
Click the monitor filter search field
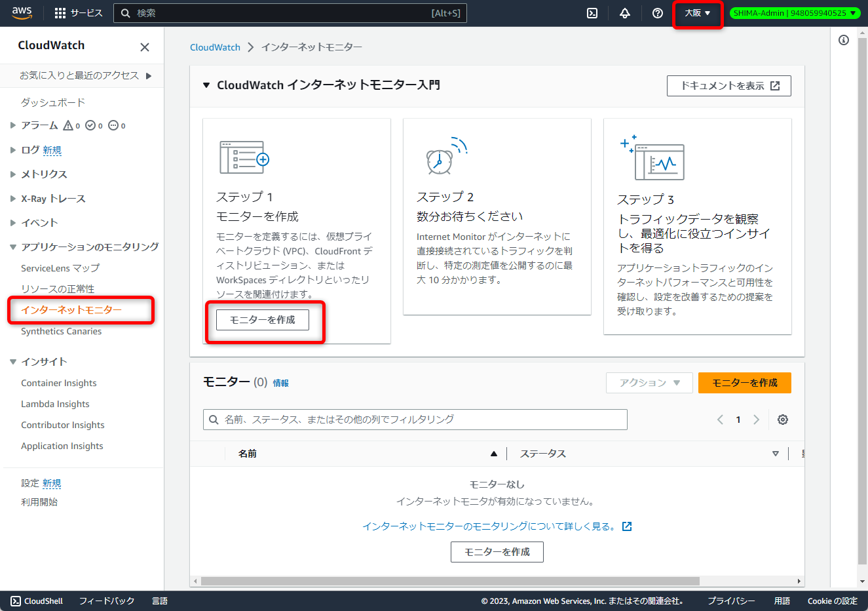click(415, 419)
